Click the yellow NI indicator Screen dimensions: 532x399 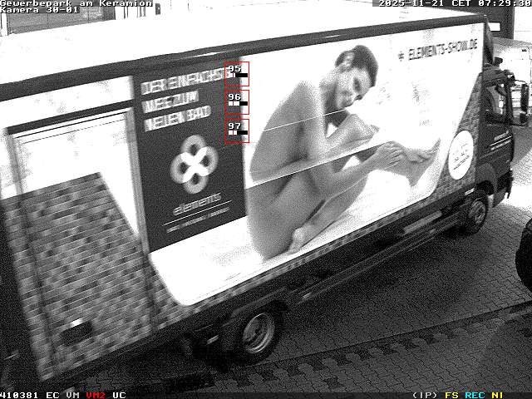[497, 395]
